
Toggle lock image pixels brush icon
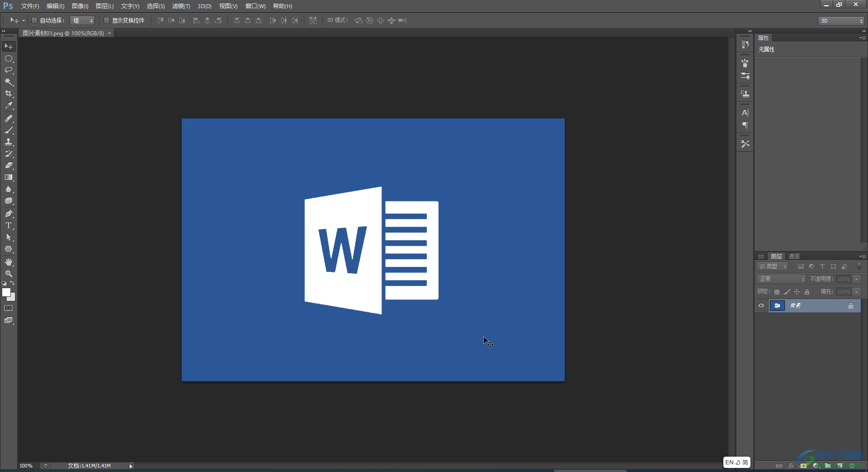tap(787, 292)
